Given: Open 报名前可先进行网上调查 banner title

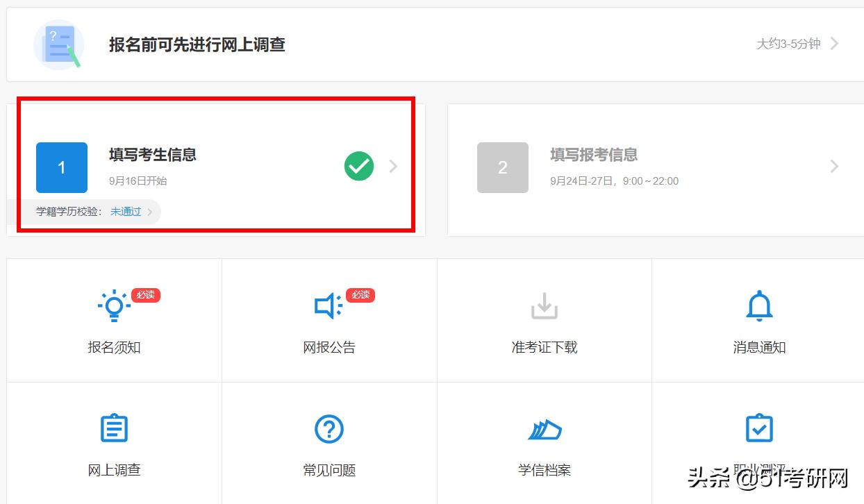Looking at the screenshot, I should point(197,45).
